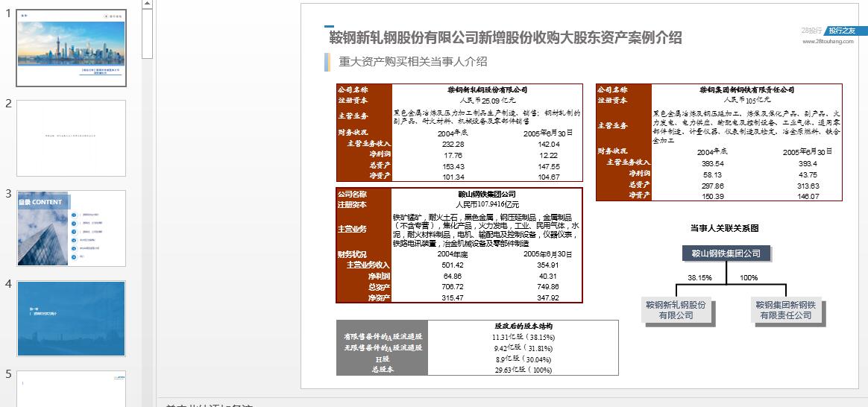This screenshot has width=868, height=407.
Task: Click the row label 无限售条件的A股流通股
Action: (x=383, y=348)
